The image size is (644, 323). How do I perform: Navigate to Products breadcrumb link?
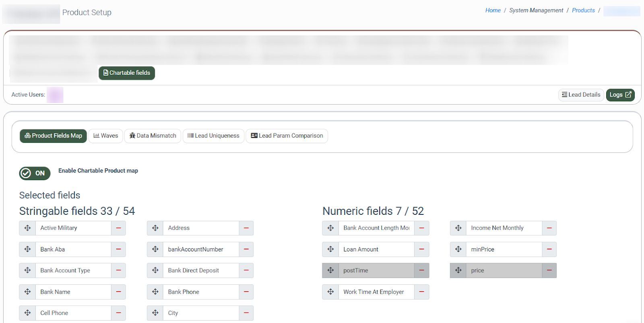[583, 10]
